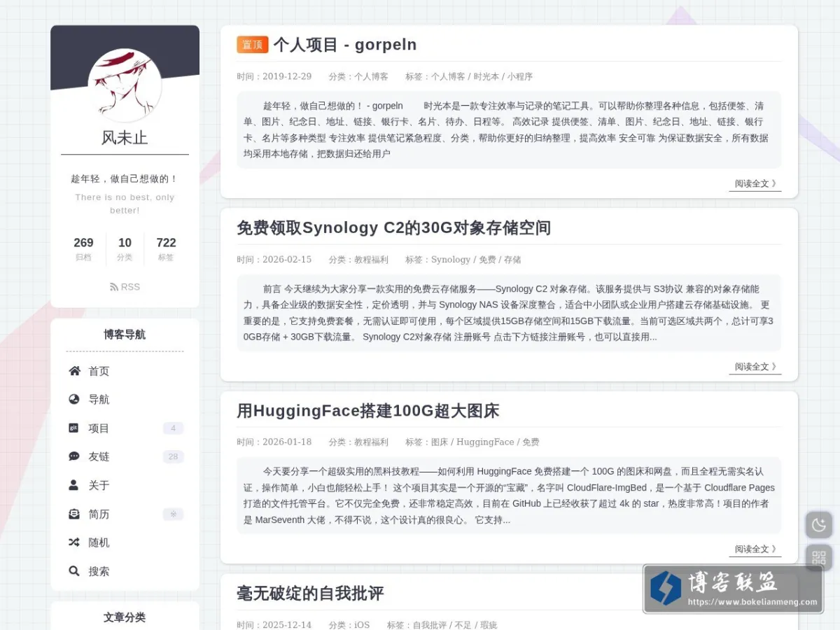Click the home icon beside 首页
This screenshot has width=840, height=630.
click(x=74, y=371)
